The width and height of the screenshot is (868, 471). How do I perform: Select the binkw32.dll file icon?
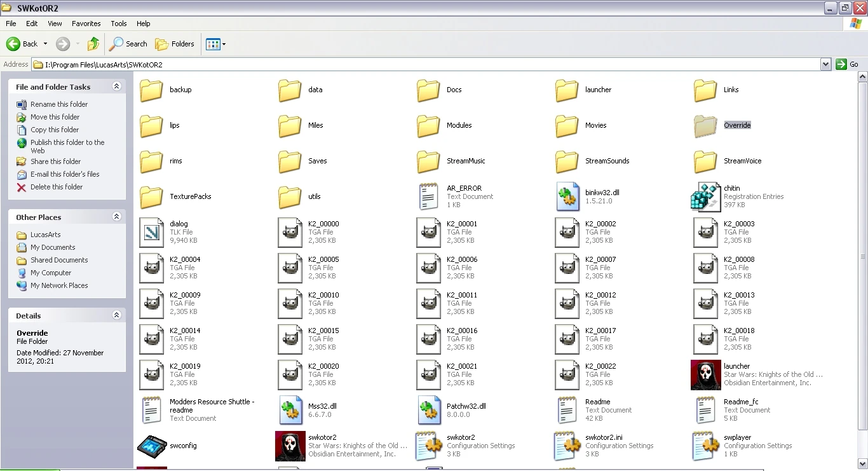click(x=567, y=197)
